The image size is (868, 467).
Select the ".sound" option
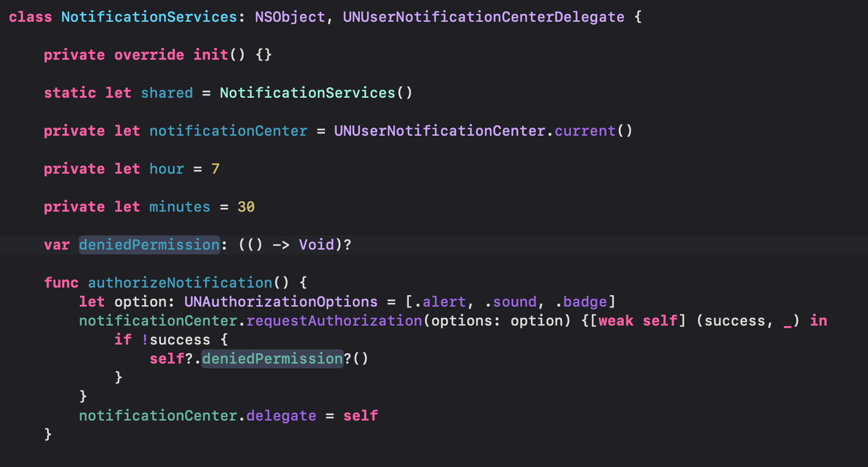tap(510, 302)
